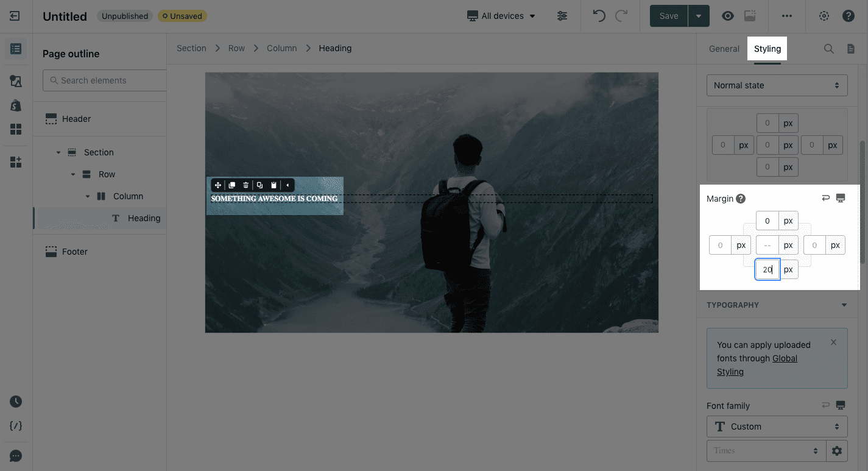This screenshot has width=868, height=471.
Task: Open the chat support bubble icon
Action: coord(16,456)
